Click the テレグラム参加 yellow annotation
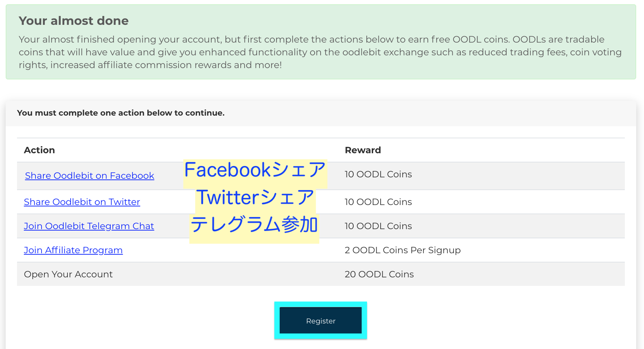This screenshot has width=644, height=349. click(254, 226)
